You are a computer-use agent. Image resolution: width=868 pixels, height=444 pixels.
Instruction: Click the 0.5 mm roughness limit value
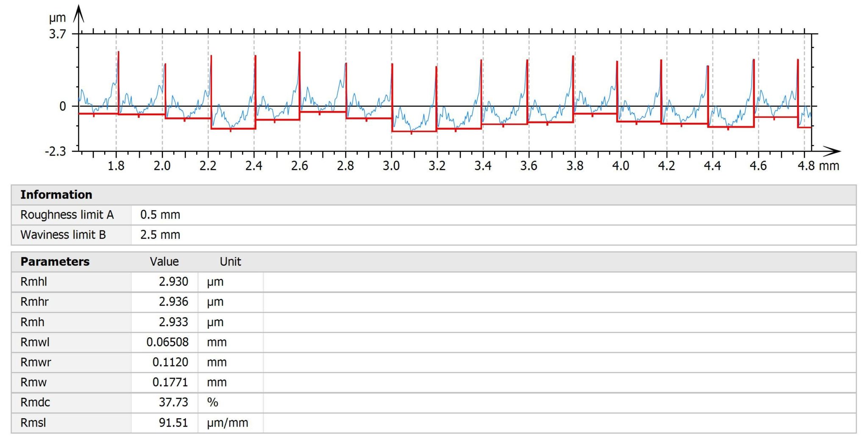pyautogui.click(x=160, y=215)
